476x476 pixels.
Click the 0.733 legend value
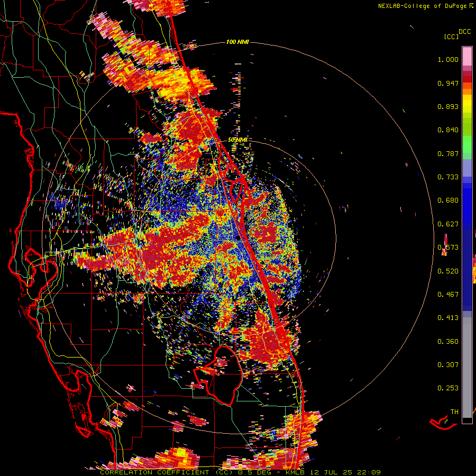pos(448,177)
